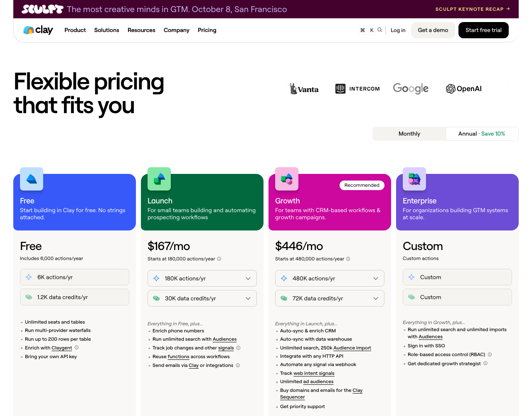Click the 1.2K data credits/yr field

tap(74, 297)
